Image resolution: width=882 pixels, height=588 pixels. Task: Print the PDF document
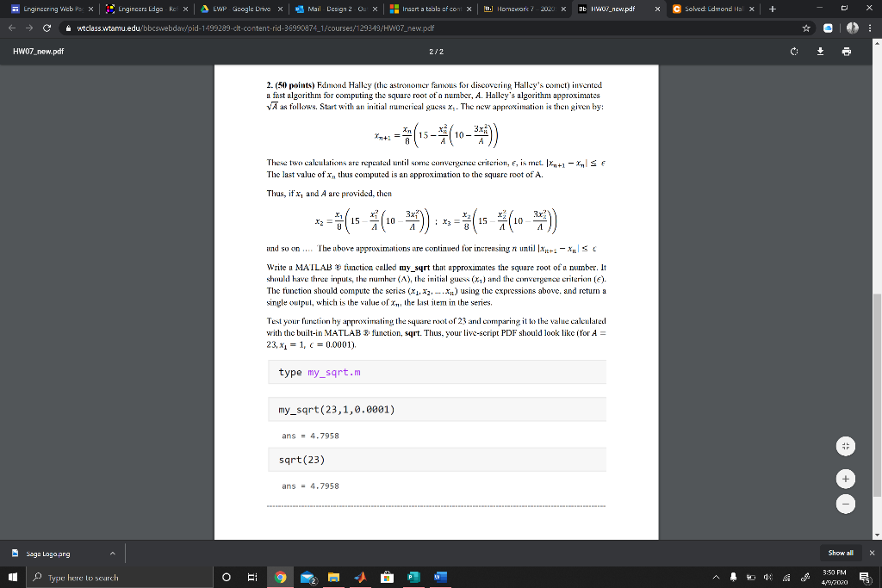[847, 52]
